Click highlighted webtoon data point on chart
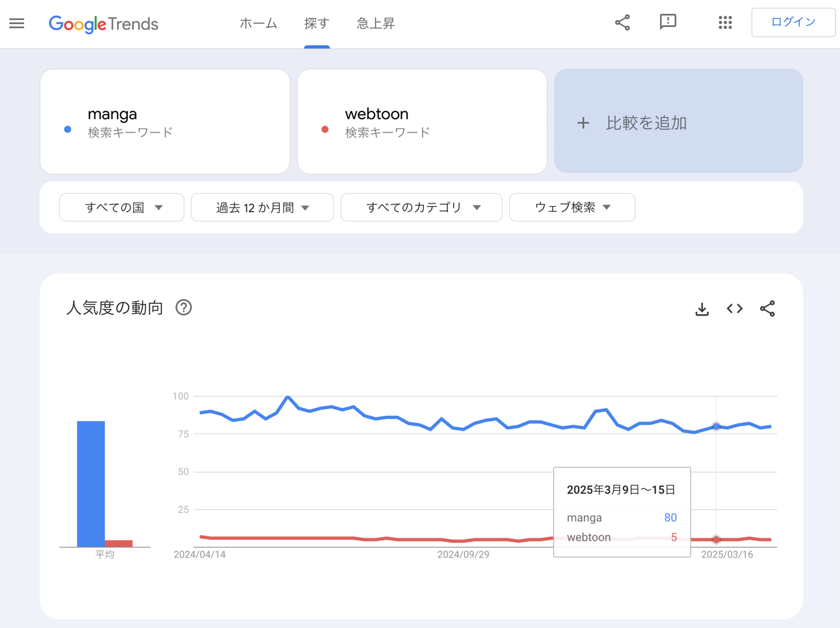The height and width of the screenshot is (628, 840). (716, 539)
